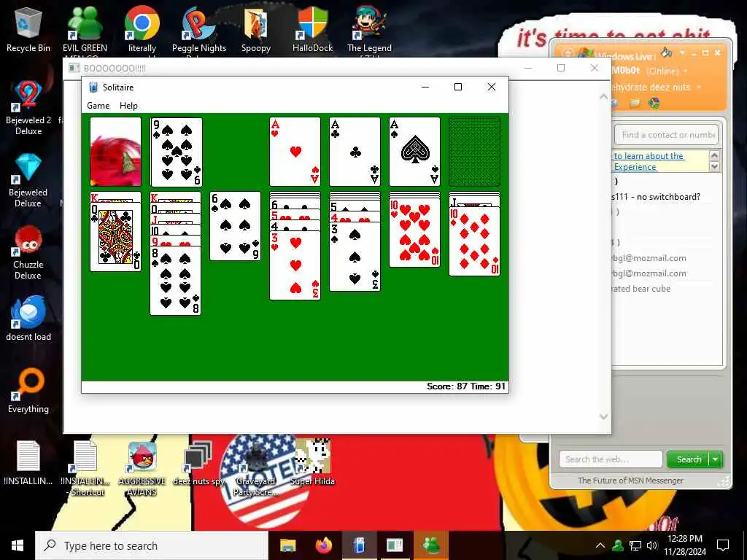Viewport: 747px width, 560px height.
Task: Click the Ace of hearts foundation
Action: (295, 152)
